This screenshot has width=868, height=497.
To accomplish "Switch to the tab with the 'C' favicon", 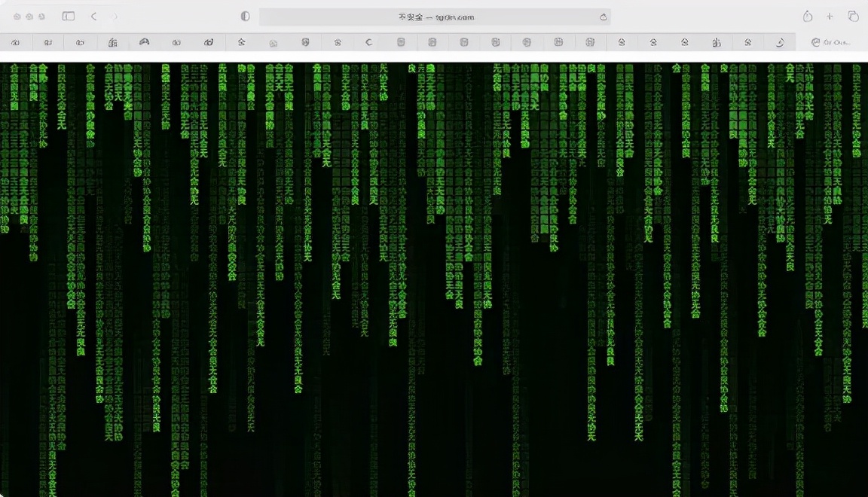I will (368, 42).
